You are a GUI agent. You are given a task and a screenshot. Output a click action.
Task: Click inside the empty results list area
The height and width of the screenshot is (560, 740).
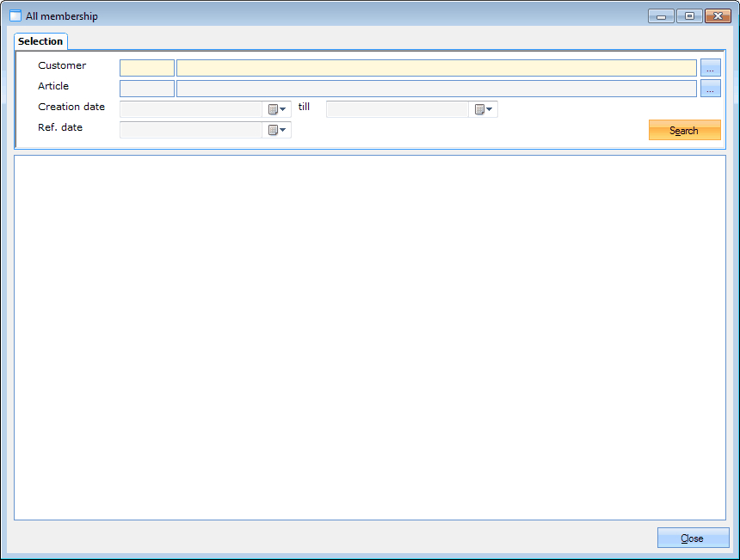tap(370, 337)
